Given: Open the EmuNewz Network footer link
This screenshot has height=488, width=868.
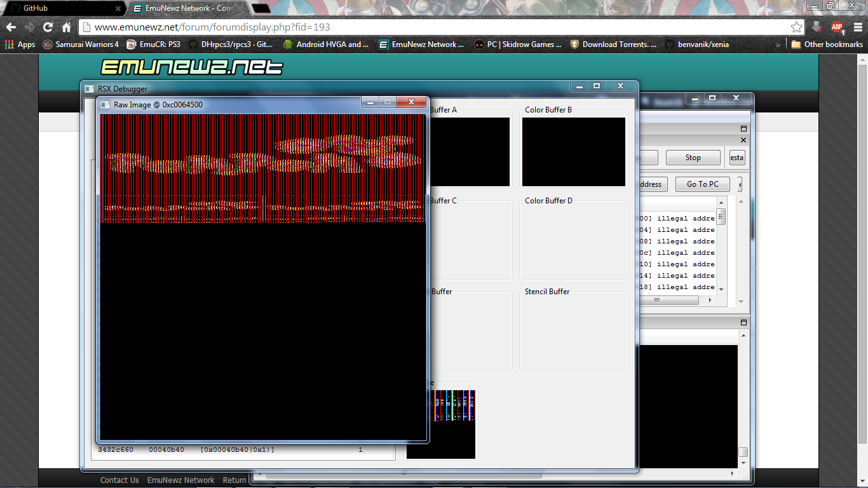Looking at the screenshot, I should click(x=181, y=480).
